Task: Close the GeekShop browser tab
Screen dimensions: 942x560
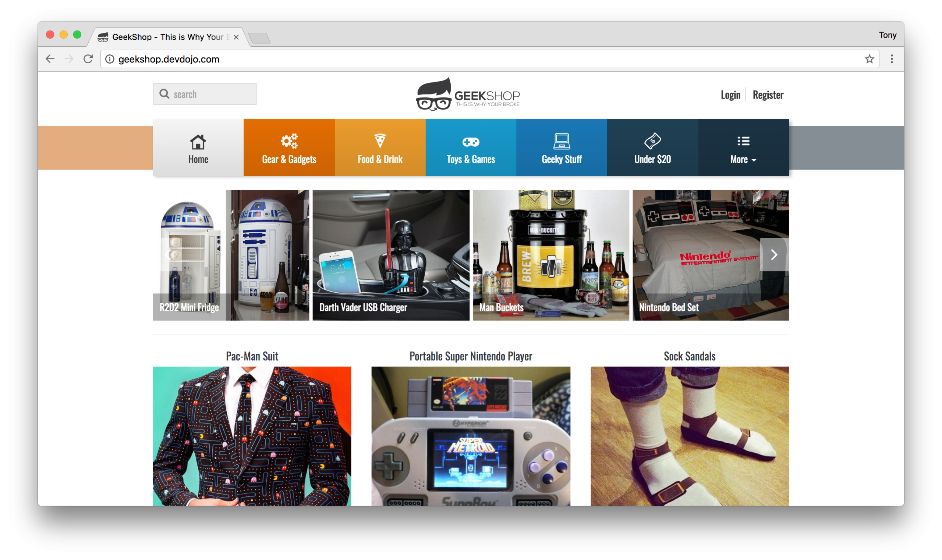Action: click(x=236, y=37)
